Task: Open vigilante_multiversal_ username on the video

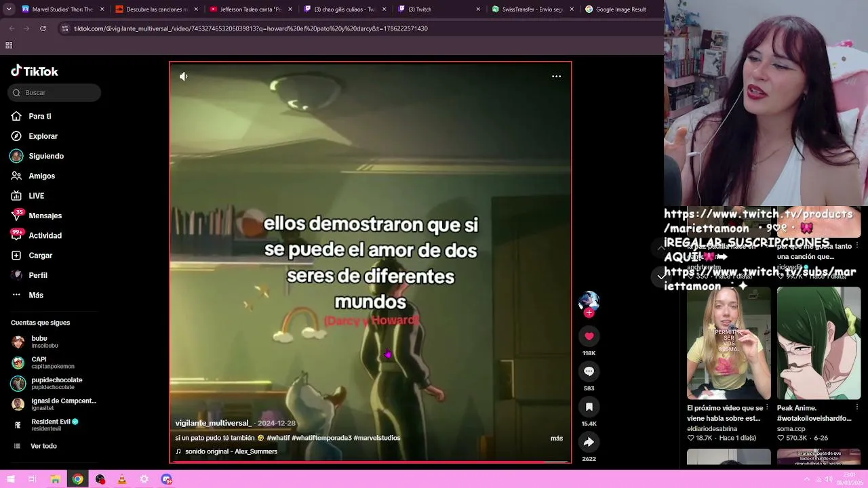Action: pos(213,423)
